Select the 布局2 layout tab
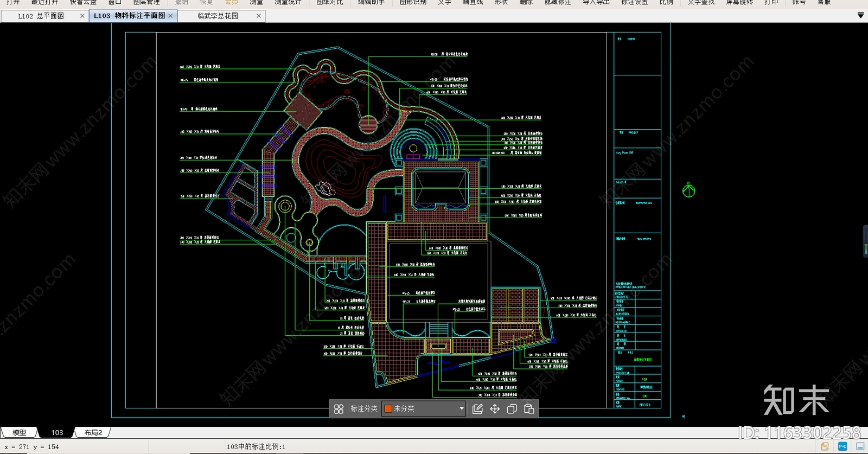The width and height of the screenshot is (868, 454). (93, 432)
